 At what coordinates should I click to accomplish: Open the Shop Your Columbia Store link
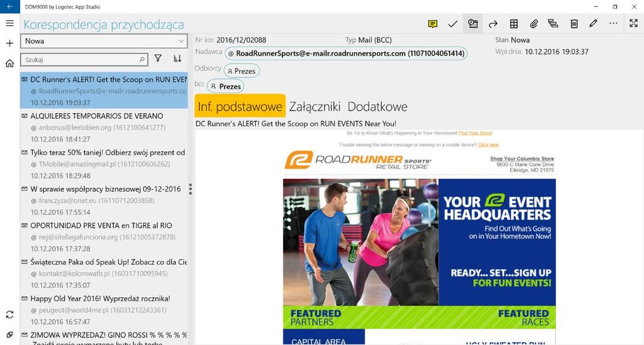pyautogui.click(x=521, y=159)
